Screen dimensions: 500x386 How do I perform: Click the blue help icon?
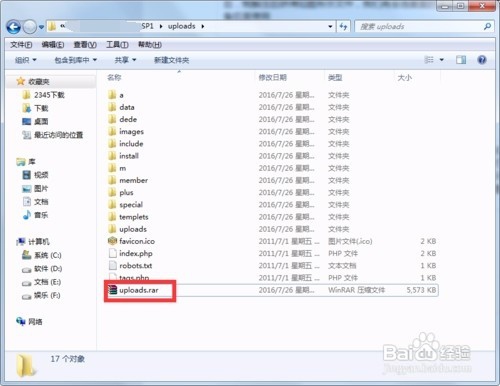pos(482,60)
